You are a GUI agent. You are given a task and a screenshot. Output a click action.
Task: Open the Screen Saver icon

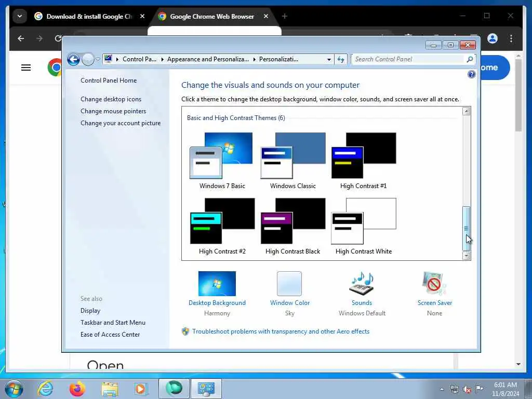[x=434, y=284]
